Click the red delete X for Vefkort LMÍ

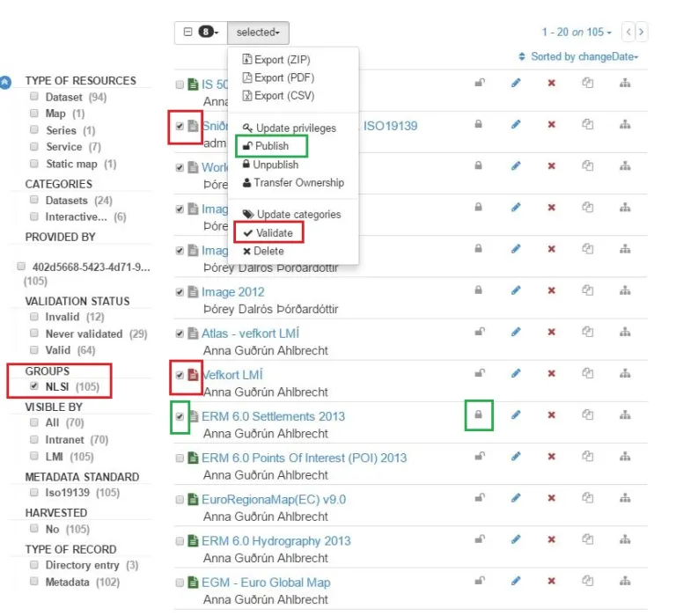click(552, 373)
